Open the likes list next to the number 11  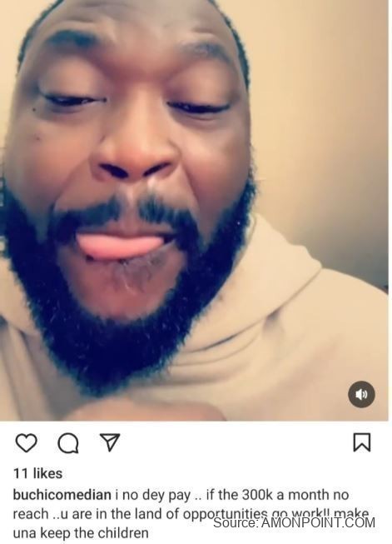37,473
